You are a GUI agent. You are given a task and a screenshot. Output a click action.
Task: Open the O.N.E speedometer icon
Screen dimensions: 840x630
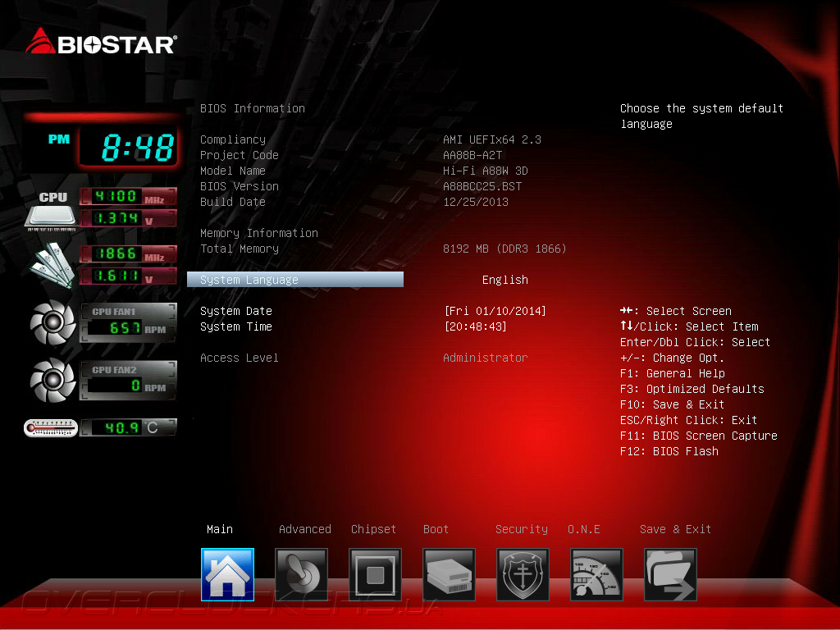tap(597, 574)
